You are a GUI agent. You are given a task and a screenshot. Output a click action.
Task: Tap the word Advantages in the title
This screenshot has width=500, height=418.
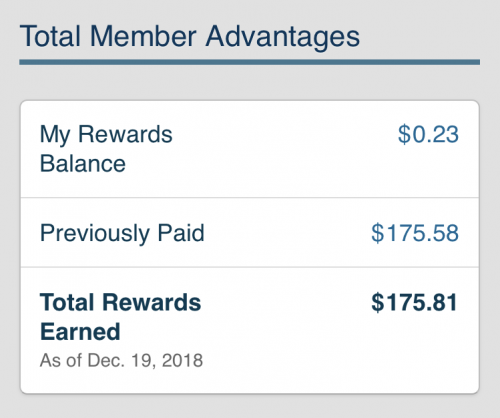(x=283, y=37)
